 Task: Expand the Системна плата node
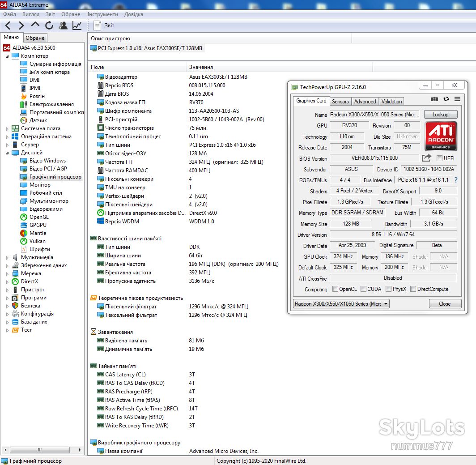point(7,129)
